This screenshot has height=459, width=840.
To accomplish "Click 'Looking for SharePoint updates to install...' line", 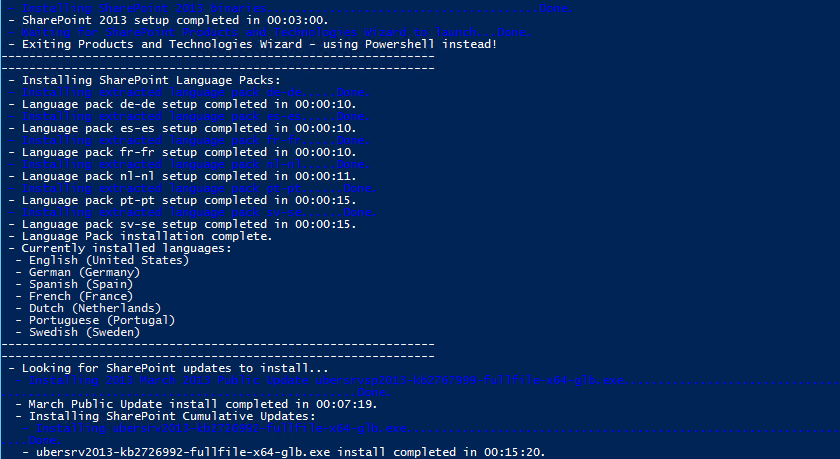I will click(168, 368).
